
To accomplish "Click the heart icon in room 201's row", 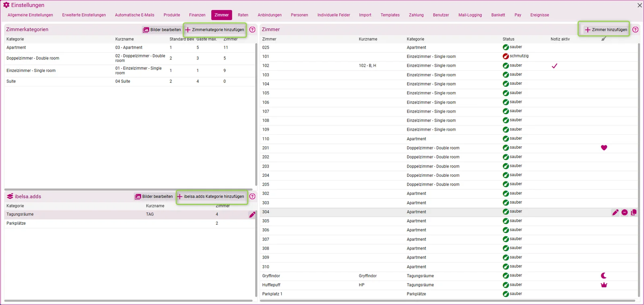I will 604,148.
